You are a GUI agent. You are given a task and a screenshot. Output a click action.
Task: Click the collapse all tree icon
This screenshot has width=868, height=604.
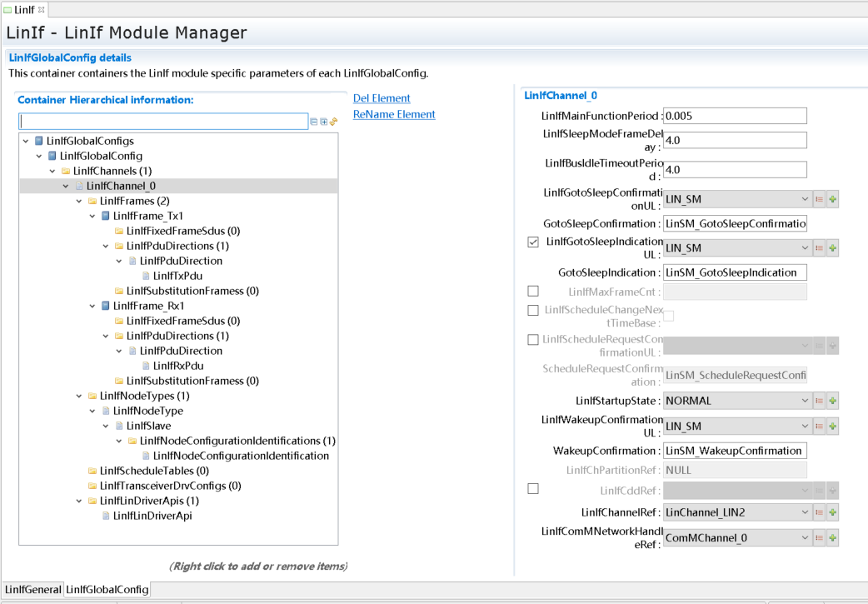(x=314, y=122)
